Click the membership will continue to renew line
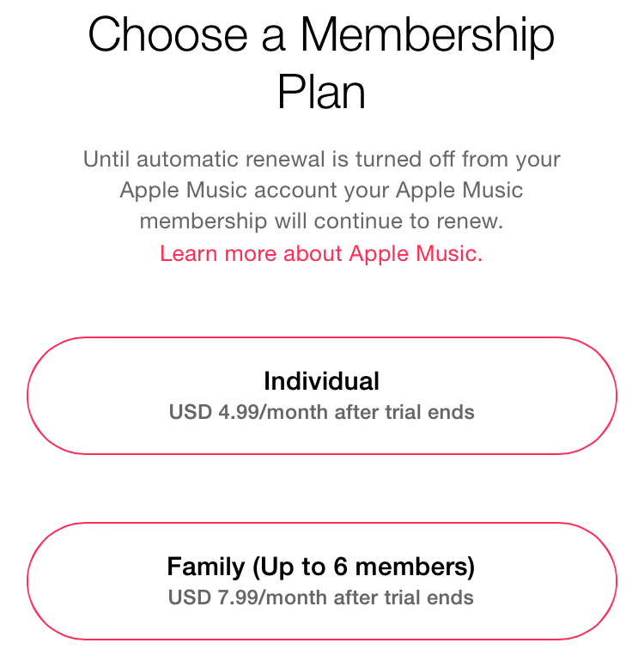 tap(321, 221)
